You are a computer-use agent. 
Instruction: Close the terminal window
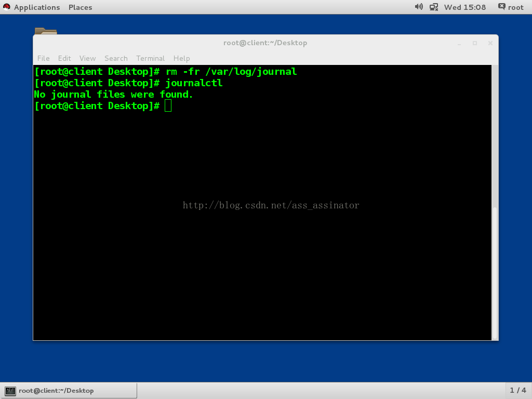(490, 43)
